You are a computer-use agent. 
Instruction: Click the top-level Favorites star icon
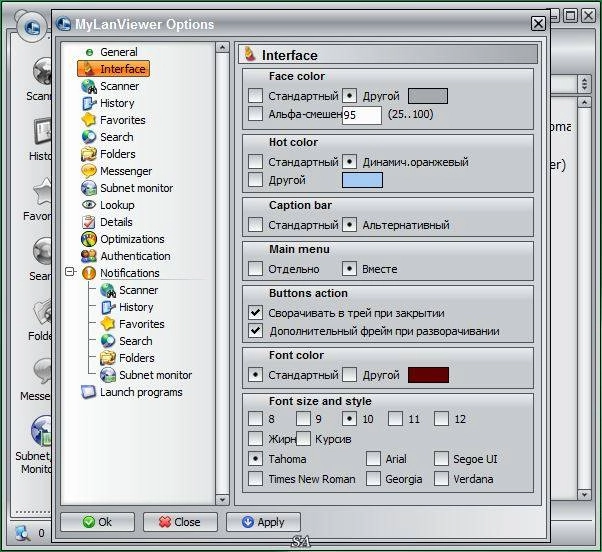click(89, 120)
